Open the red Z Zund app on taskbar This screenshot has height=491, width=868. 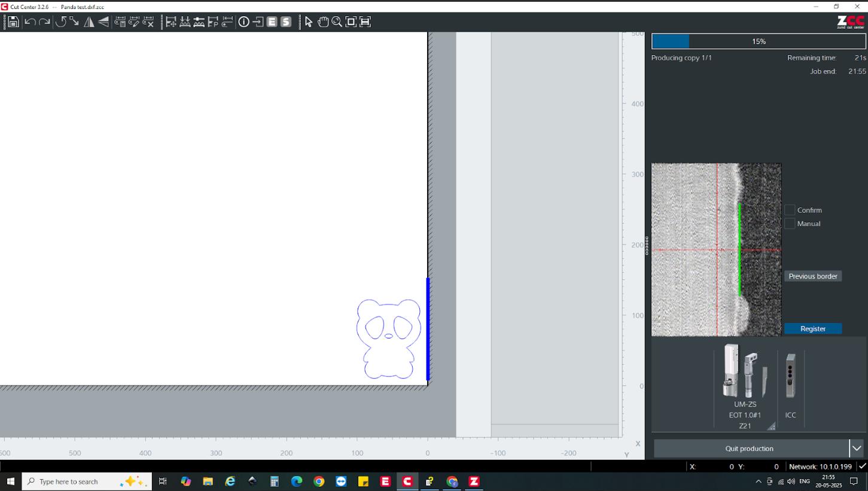[474, 481]
